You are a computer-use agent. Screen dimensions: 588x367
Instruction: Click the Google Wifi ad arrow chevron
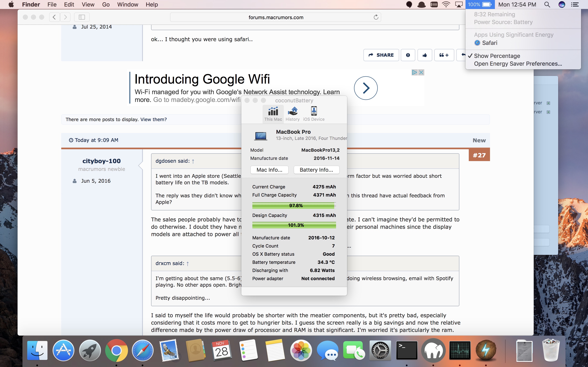366,88
